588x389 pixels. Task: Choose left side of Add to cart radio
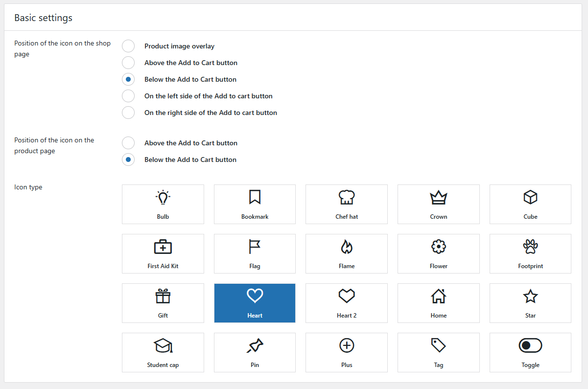(128, 96)
